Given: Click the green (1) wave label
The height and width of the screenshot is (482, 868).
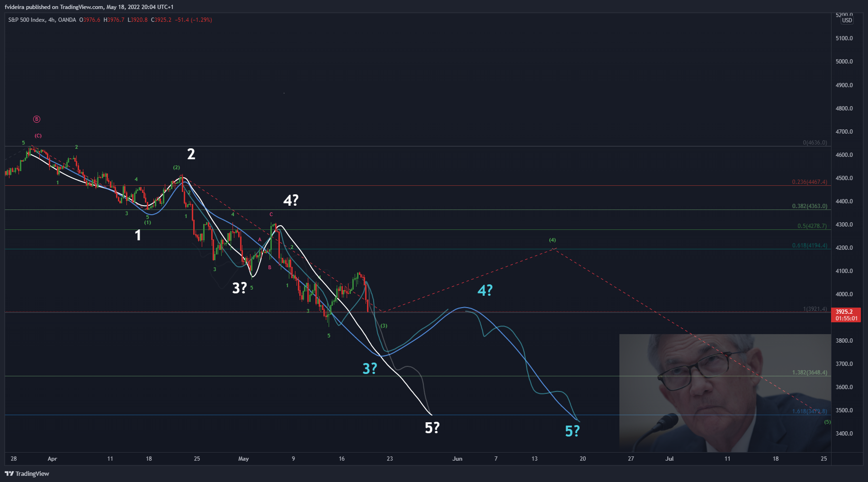Looking at the screenshot, I should 148,223.
